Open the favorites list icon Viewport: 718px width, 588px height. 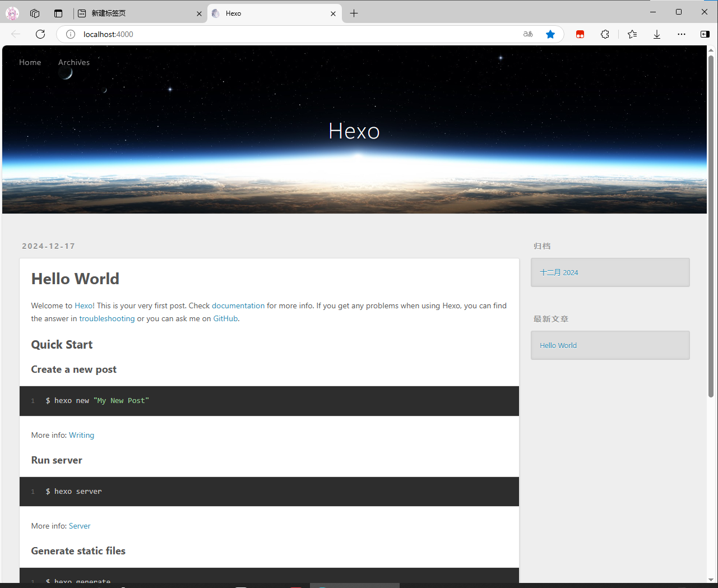[x=632, y=34]
